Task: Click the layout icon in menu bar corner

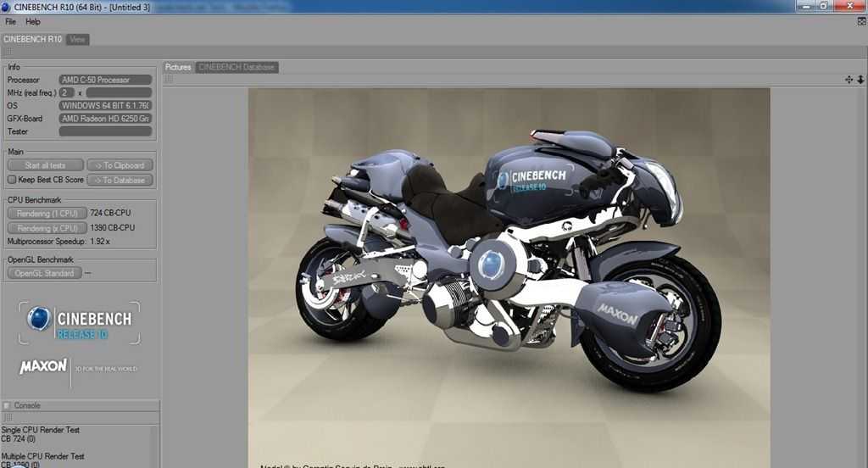Action: point(862,21)
